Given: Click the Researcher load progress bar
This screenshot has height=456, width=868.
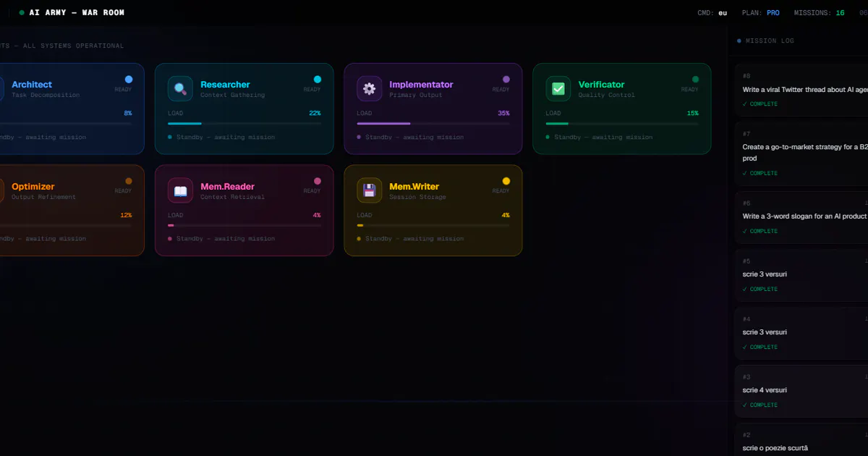Looking at the screenshot, I should (244, 124).
